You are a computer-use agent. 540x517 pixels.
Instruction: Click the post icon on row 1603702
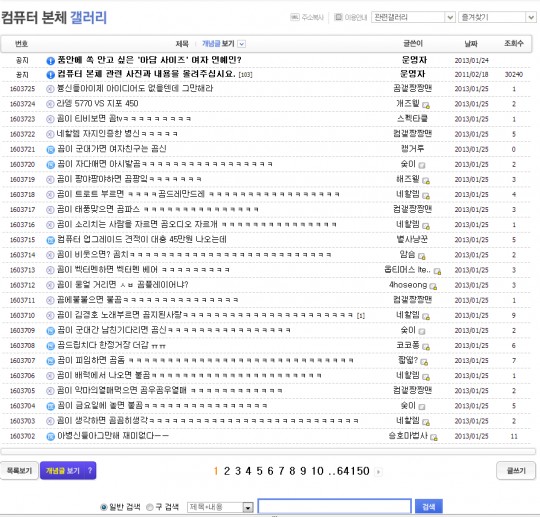click(x=50, y=436)
